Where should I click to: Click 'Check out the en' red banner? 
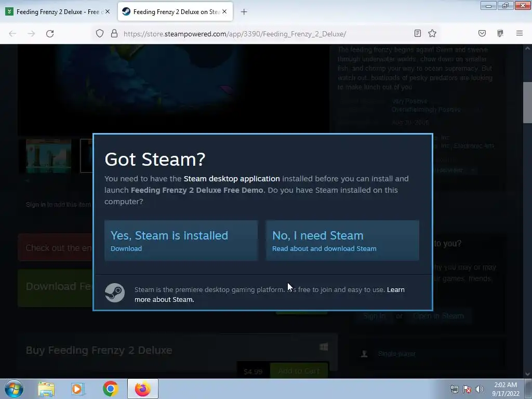click(55, 247)
